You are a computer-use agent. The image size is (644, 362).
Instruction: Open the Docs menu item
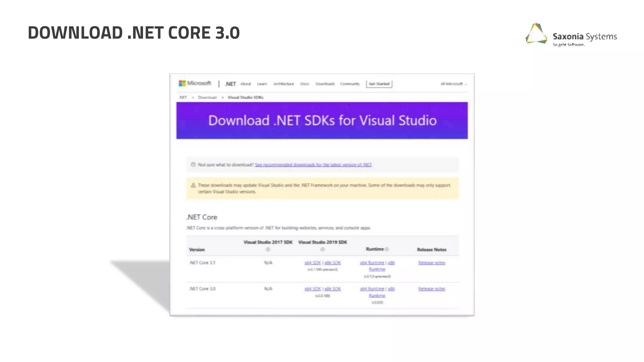304,84
